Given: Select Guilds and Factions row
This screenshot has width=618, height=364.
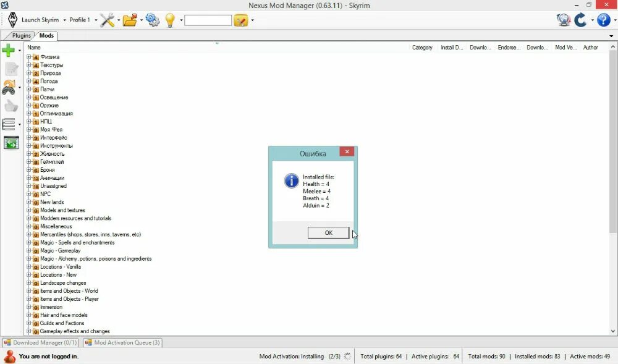Looking at the screenshot, I should pyautogui.click(x=62, y=323).
